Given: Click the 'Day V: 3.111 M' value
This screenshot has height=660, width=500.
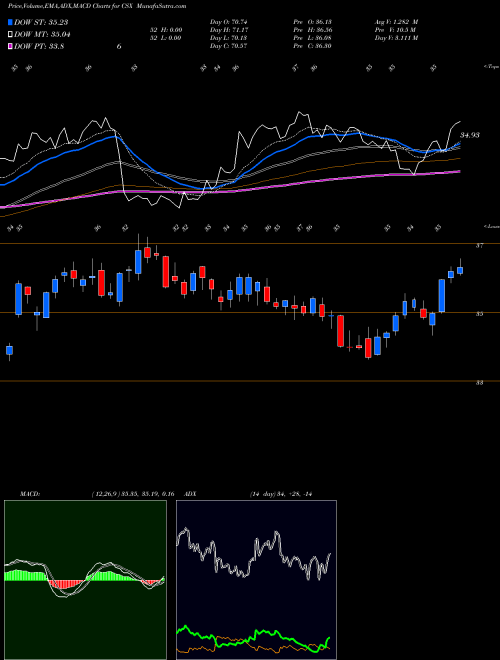Looking at the screenshot, I should [396, 38].
